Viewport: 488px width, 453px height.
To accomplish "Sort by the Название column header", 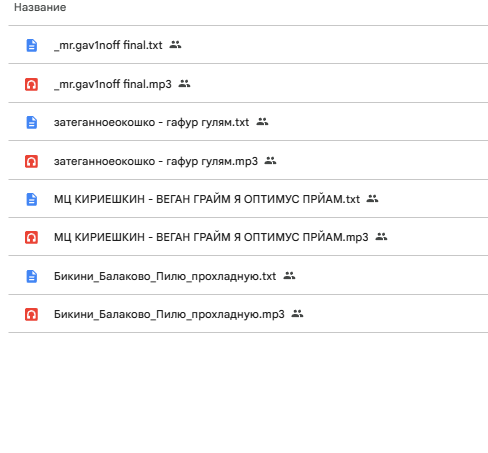I will point(40,7).
